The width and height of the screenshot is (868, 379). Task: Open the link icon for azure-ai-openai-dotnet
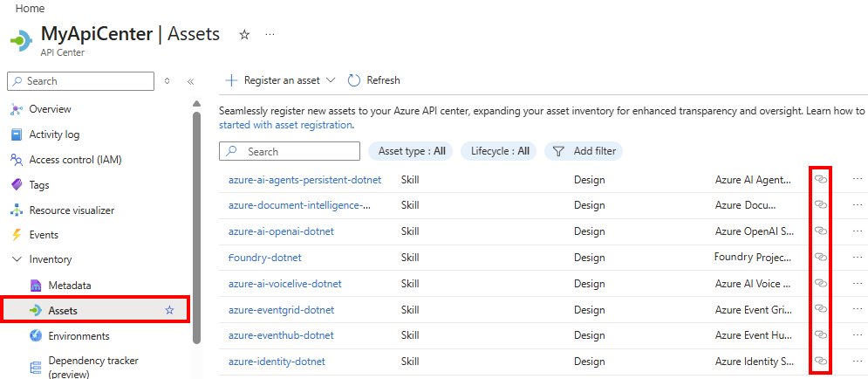pos(820,231)
